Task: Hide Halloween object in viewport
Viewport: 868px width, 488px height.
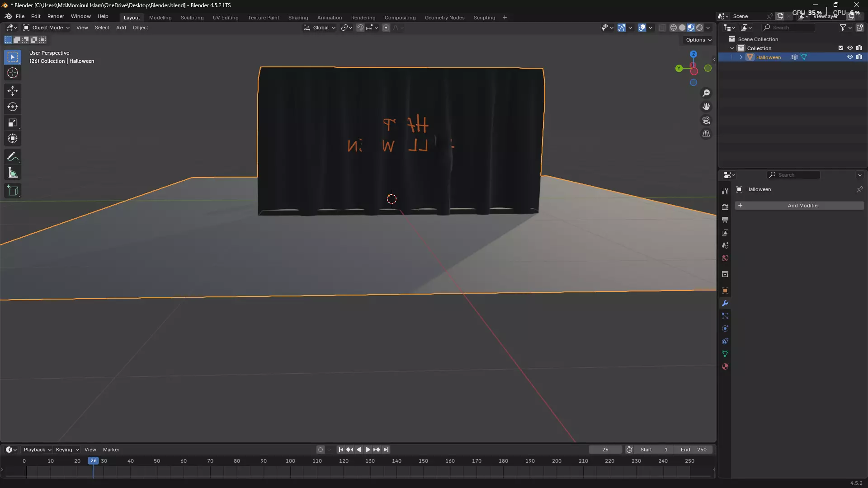Action: 850,57
